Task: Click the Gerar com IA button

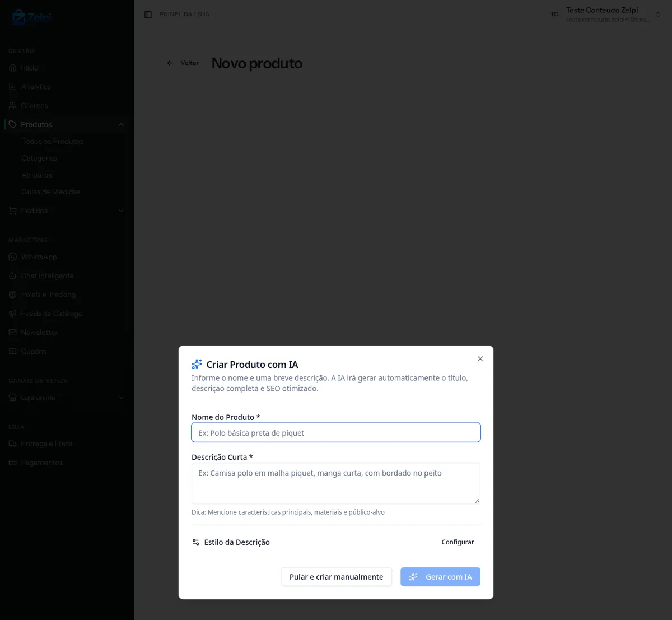Action: (440, 577)
